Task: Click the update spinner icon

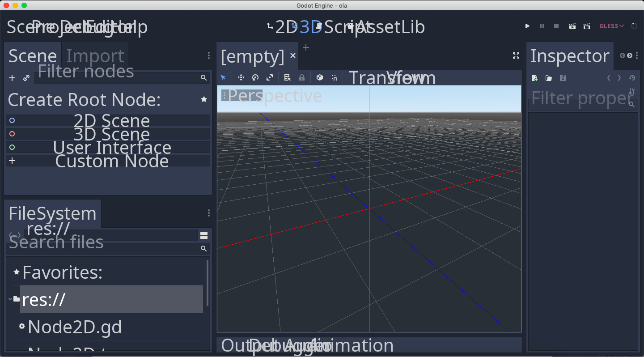Action: pos(634,26)
